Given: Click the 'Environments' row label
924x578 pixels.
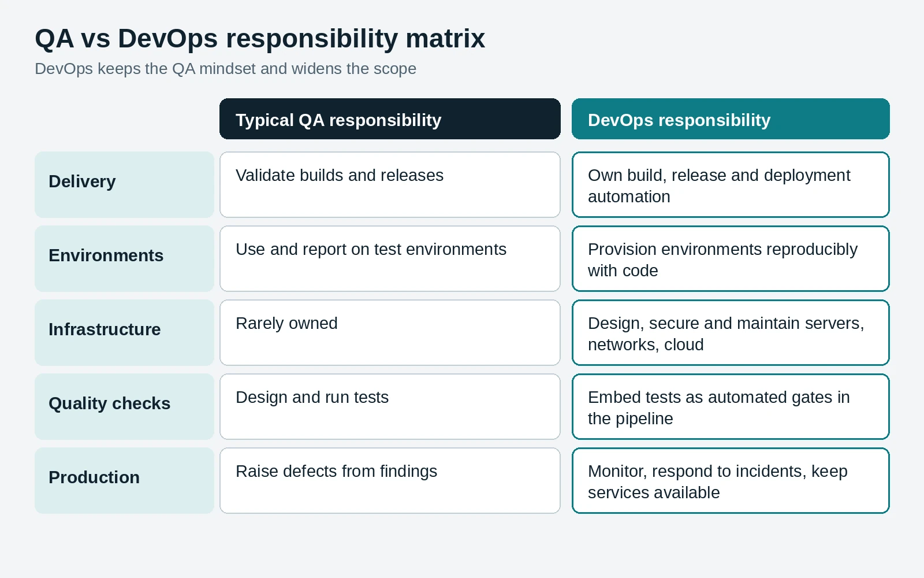Looking at the screenshot, I should pyautogui.click(x=124, y=259).
